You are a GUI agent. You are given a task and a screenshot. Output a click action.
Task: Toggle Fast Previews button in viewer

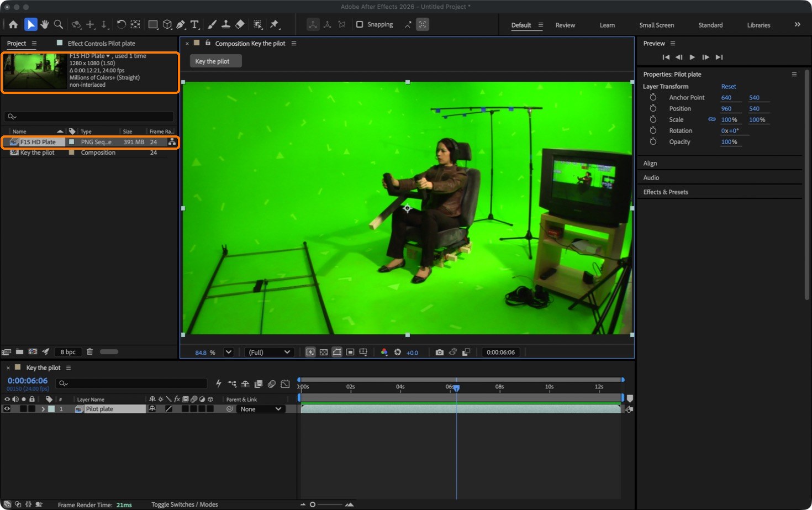coord(310,352)
